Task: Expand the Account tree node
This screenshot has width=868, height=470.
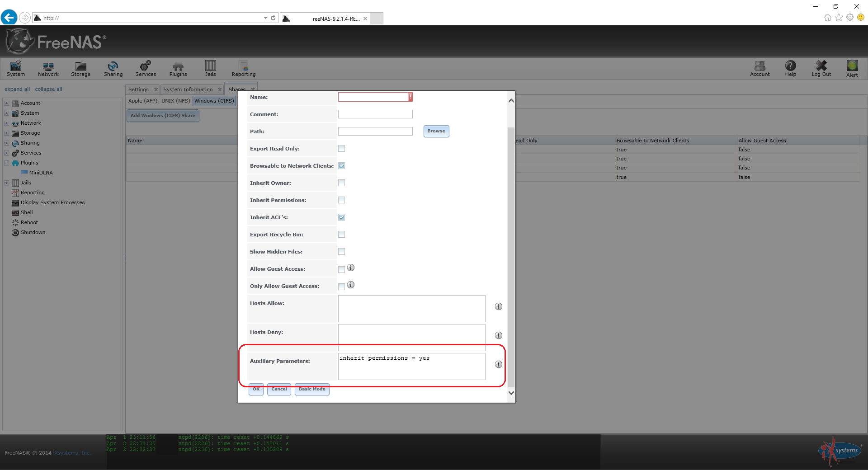Action: pos(7,103)
